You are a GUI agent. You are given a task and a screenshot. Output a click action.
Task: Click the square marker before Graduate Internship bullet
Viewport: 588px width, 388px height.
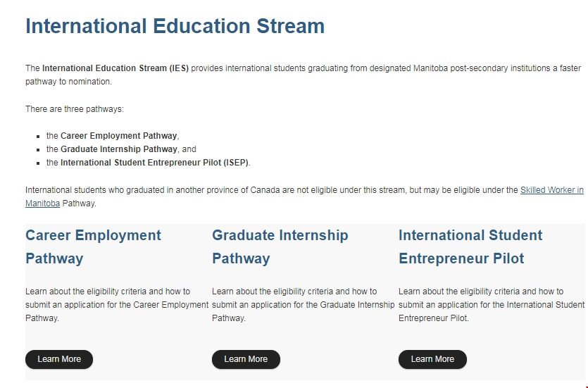click(38, 150)
